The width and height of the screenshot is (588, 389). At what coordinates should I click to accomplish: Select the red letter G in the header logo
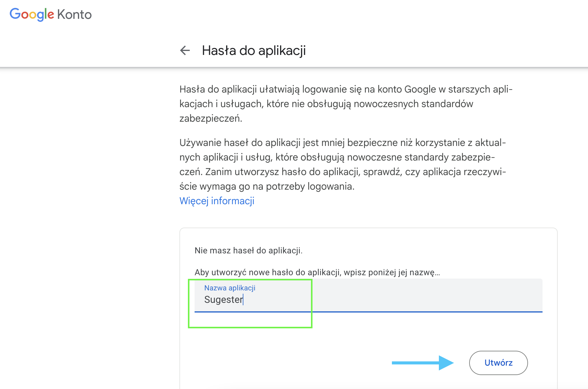(15, 14)
